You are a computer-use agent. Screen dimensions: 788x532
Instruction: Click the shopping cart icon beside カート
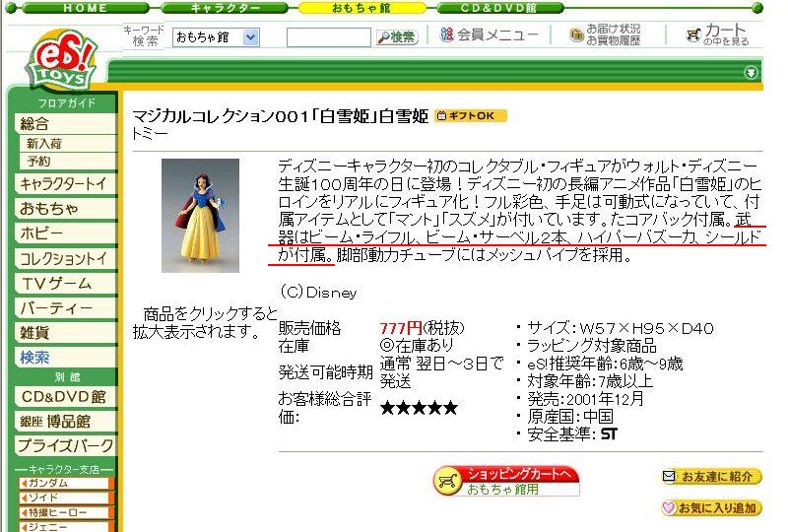click(693, 34)
